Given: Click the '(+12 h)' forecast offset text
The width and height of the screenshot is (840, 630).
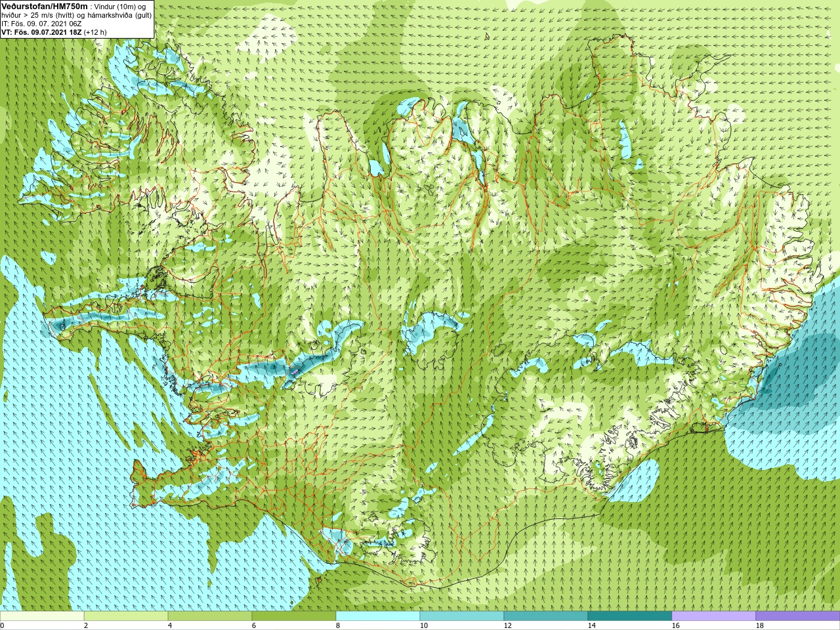Looking at the screenshot, I should point(95,32).
